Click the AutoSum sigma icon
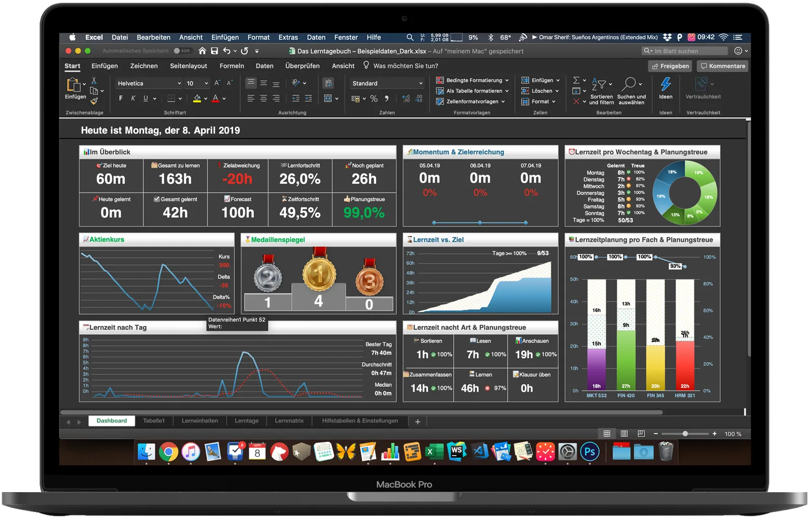This screenshot has width=812, height=519. 576,80
